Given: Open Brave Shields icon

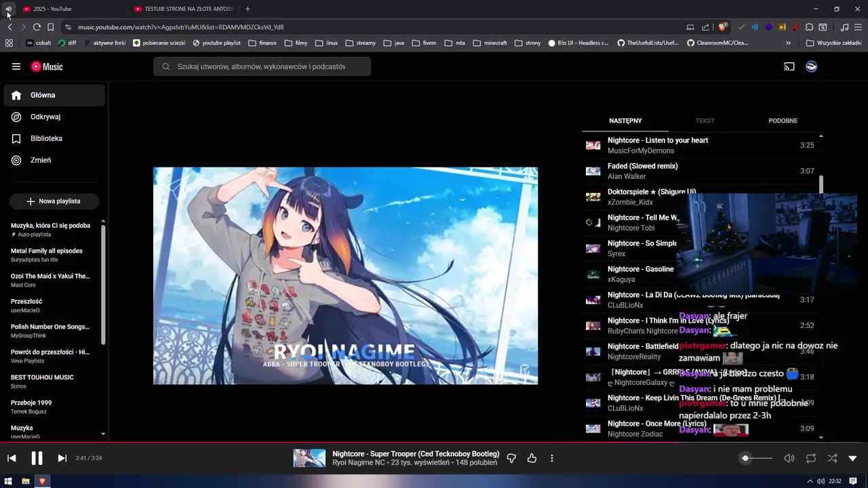Looking at the screenshot, I should point(723,27).
